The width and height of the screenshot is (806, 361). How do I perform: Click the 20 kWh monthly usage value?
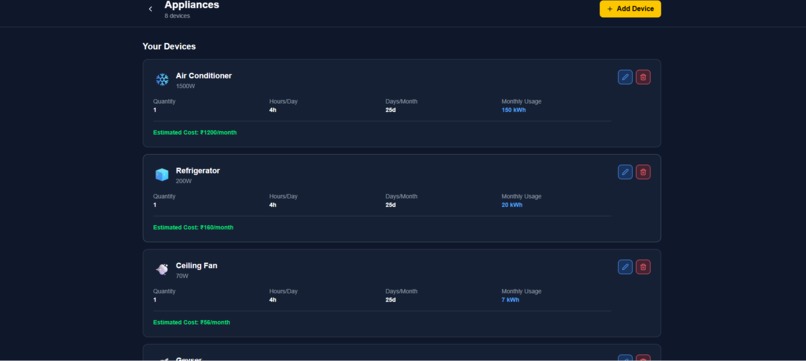pos(512,205)
